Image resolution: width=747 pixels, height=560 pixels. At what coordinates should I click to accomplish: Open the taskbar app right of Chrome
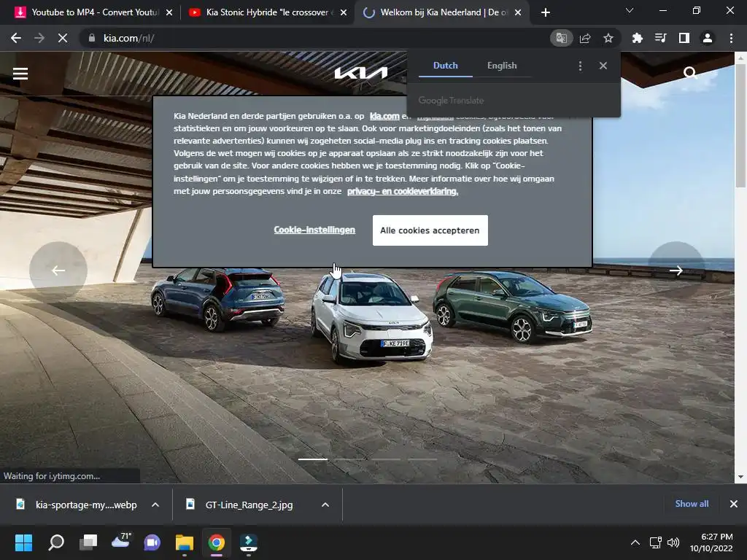pyautogui.click(x=248, y=542)
